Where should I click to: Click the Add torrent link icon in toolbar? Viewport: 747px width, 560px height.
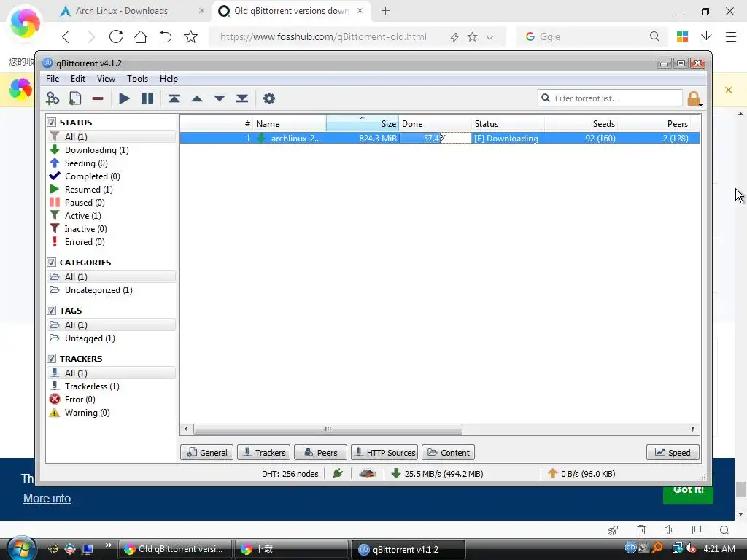[x=53, y=98]
